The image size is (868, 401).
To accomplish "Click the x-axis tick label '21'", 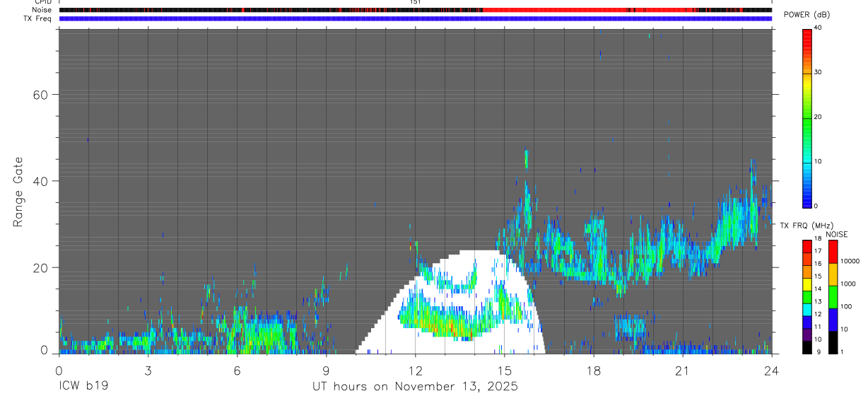I will pos(682,370).
